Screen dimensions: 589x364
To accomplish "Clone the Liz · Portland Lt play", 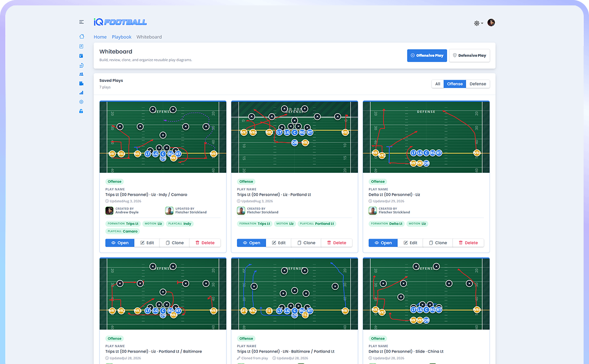I will 306,243.
